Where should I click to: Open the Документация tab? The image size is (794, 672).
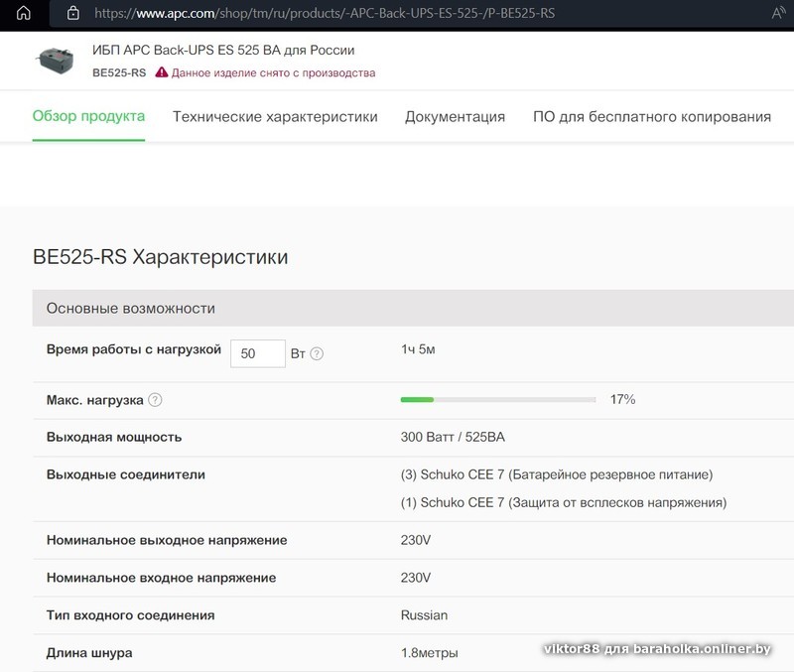(455, 116)
